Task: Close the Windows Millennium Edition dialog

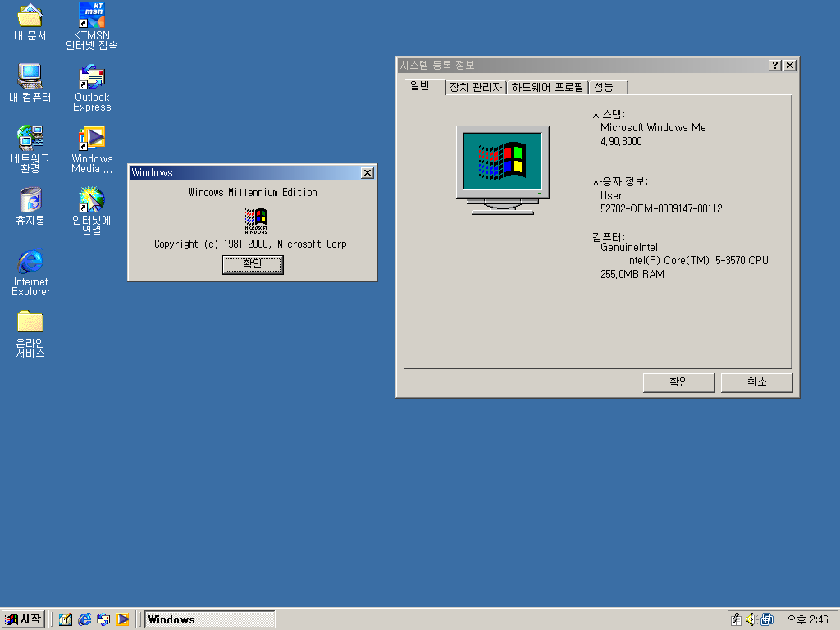Action: [x=367, y=172]
